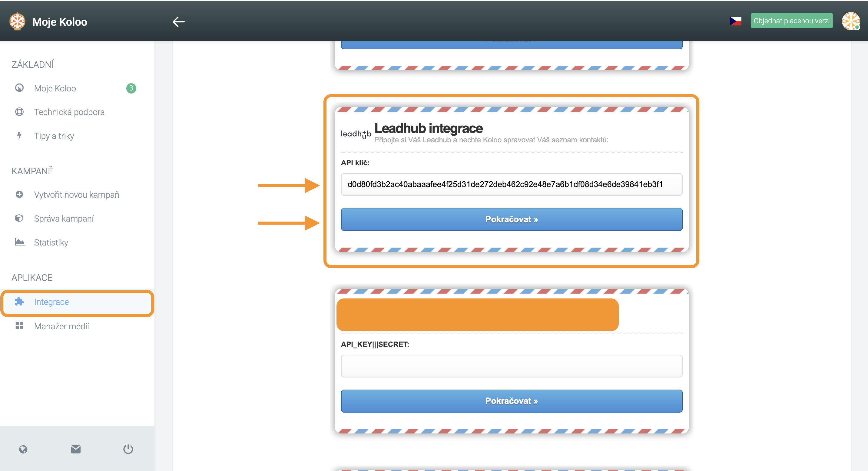This screenshot has height=471, width=868.
Task: Go to Tipy a triky
Action: point(54,136)
